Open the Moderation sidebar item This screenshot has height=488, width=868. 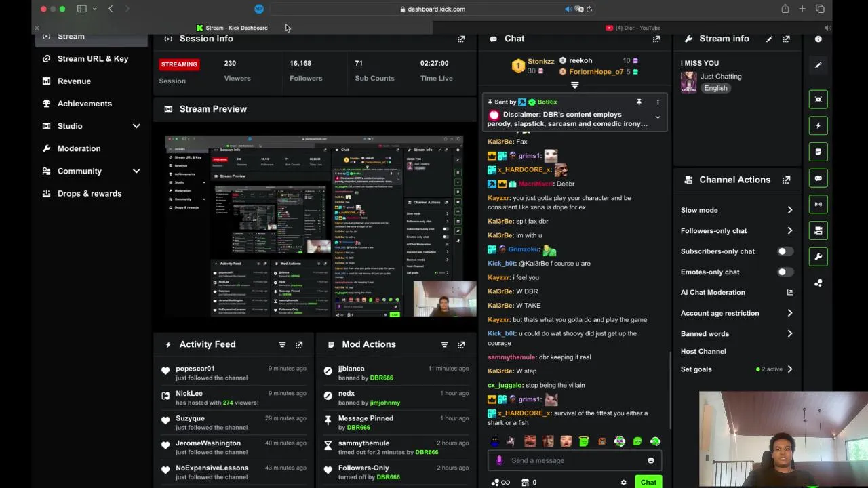(x=79, y=148)
